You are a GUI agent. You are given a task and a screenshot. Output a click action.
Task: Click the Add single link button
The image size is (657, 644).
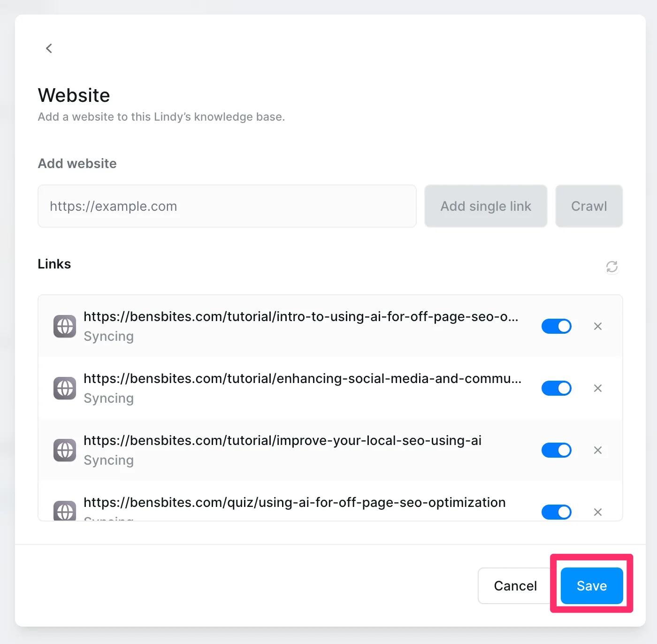point(486,206)
